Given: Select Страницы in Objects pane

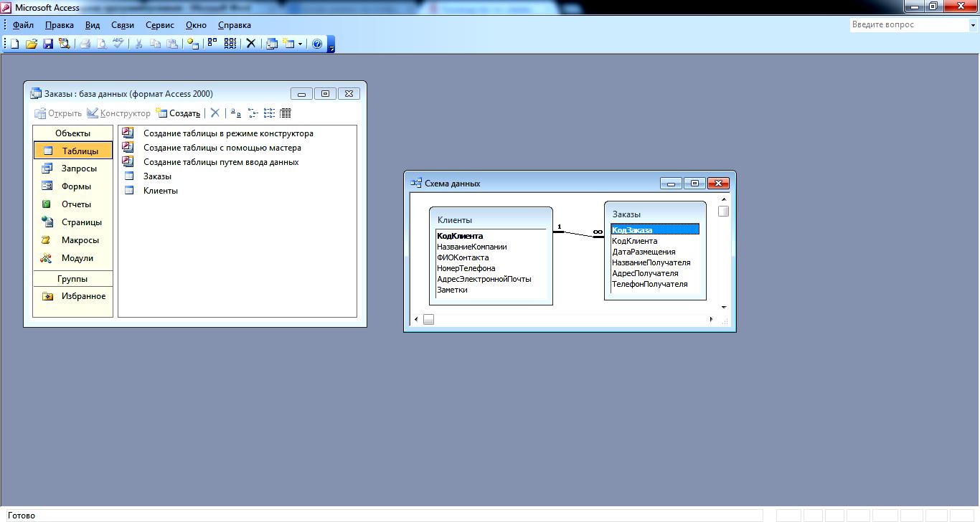Looking at the screenshot, I should coord(72,222).
